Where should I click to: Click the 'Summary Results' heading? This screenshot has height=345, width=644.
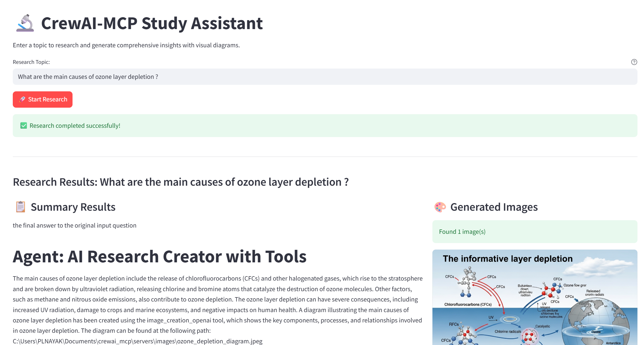click(x=73, y=207)
